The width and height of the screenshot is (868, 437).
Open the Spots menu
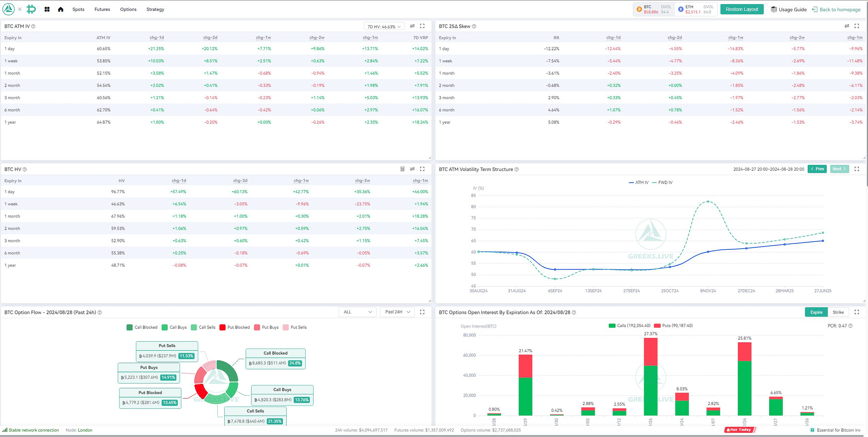click(x=78, y=9)
